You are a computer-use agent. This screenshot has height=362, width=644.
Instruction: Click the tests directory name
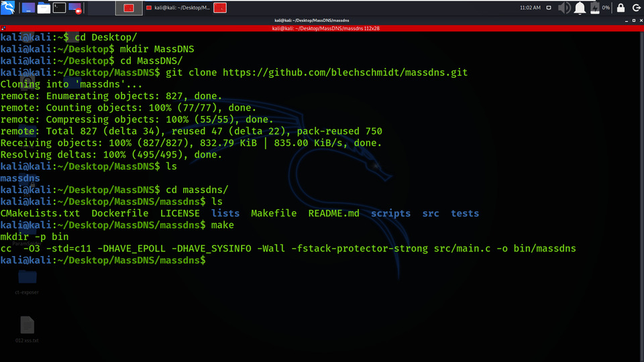point(465,213)
